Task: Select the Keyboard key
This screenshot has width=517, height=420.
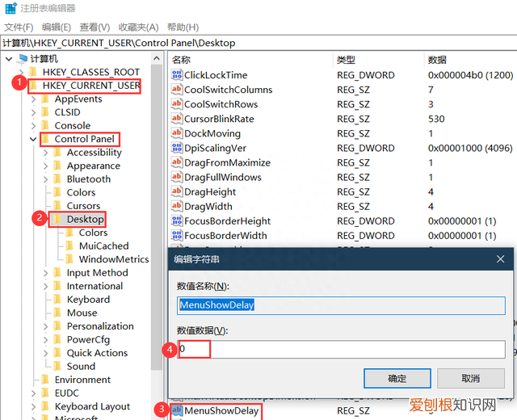Action: (x=88, y=300)
